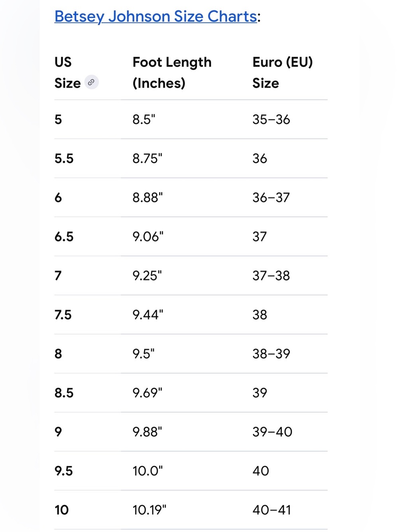The height and width of the screenshot is (532, 399).
Task: Select the Euro (EU) Size header
Action: [282, 73]
